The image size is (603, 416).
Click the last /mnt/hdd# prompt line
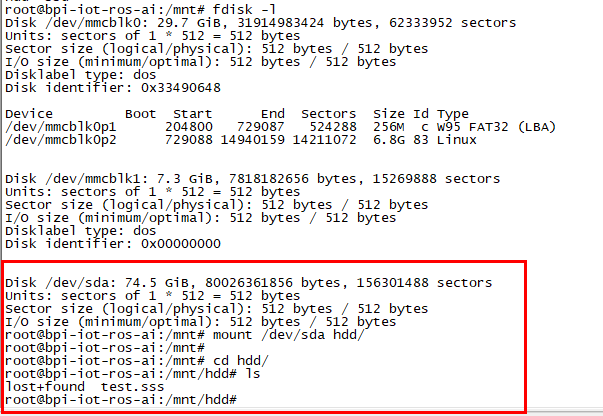pyautogui.click(x=119, y=400)
